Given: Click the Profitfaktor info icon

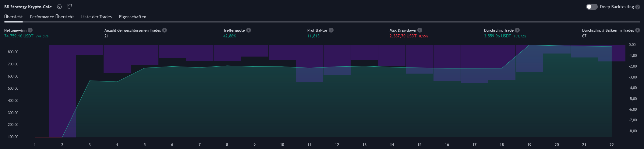Looking at the screenshot, I should pyautogui.click(x=331, y=30).
